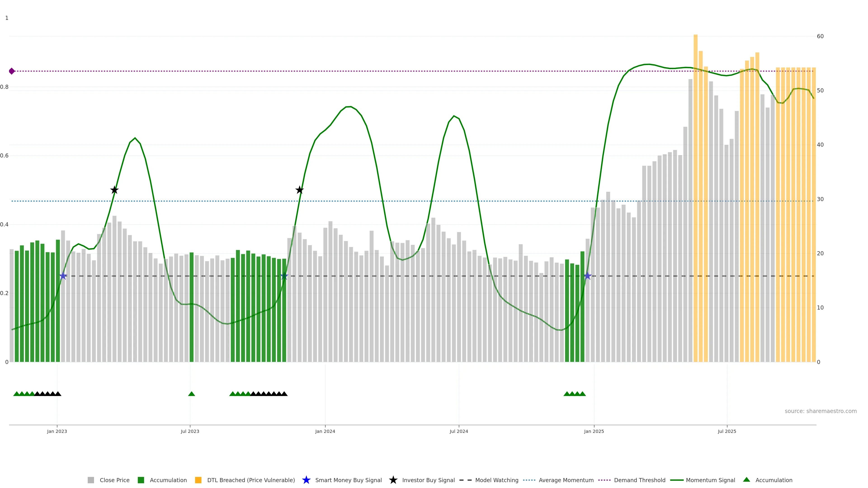The image size is (868, 488).
Task: Click the Jul 2025 axis label
Action: [x=727, y=431]
